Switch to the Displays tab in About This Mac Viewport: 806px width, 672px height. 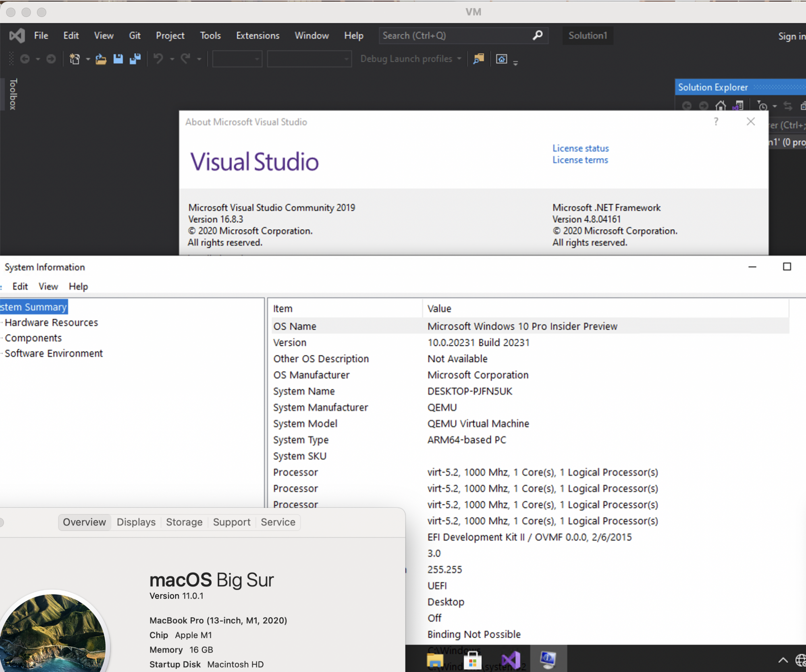[x=136, y=522]
